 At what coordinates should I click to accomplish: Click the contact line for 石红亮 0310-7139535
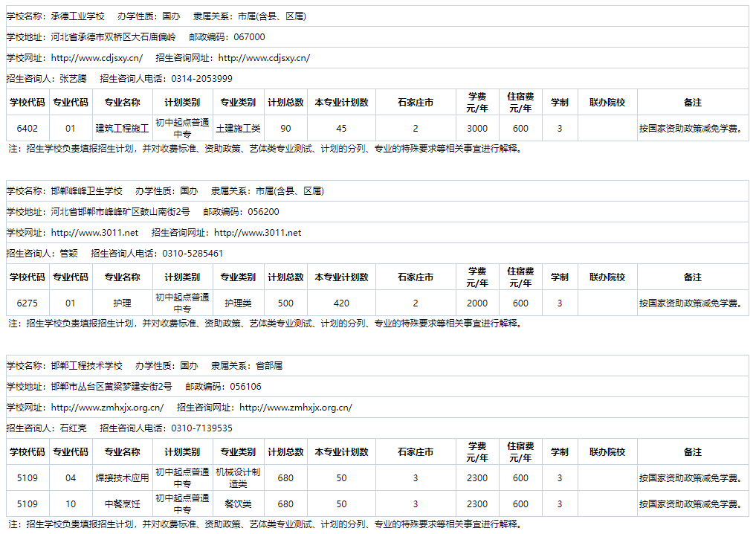378,428
